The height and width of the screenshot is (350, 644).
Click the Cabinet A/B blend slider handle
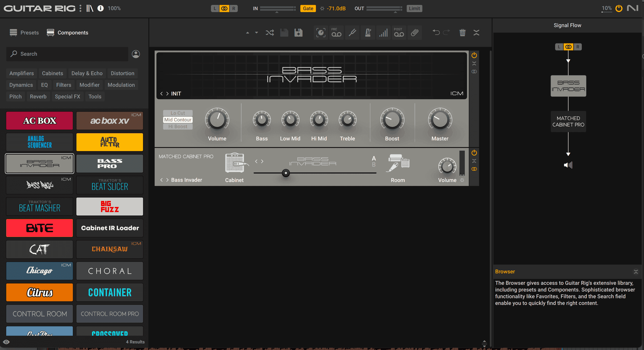pos(286,173)
